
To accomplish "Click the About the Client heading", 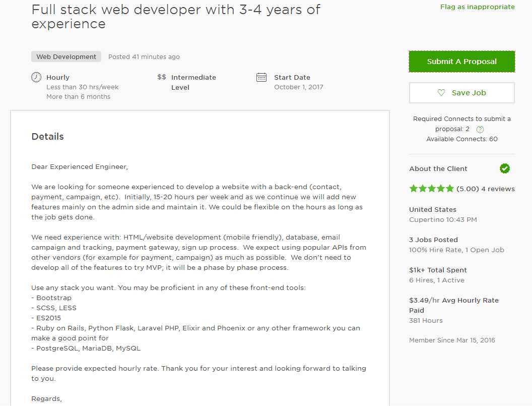I will [x=438, y=168].
